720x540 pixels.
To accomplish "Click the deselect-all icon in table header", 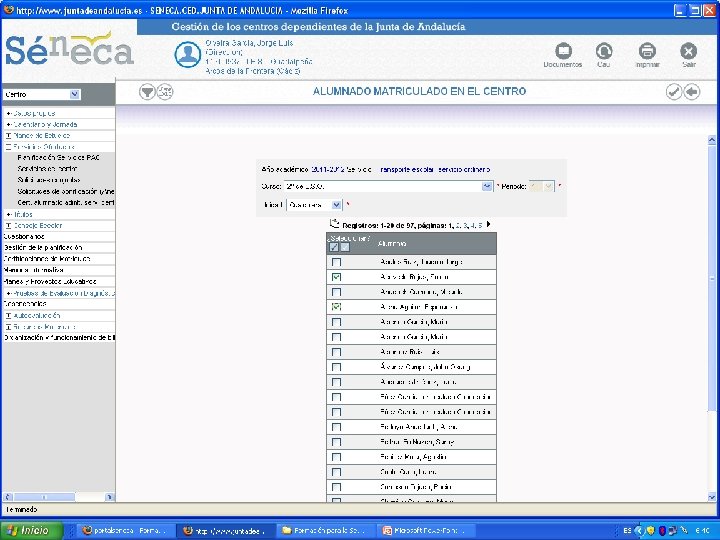I will click(345, 248).
